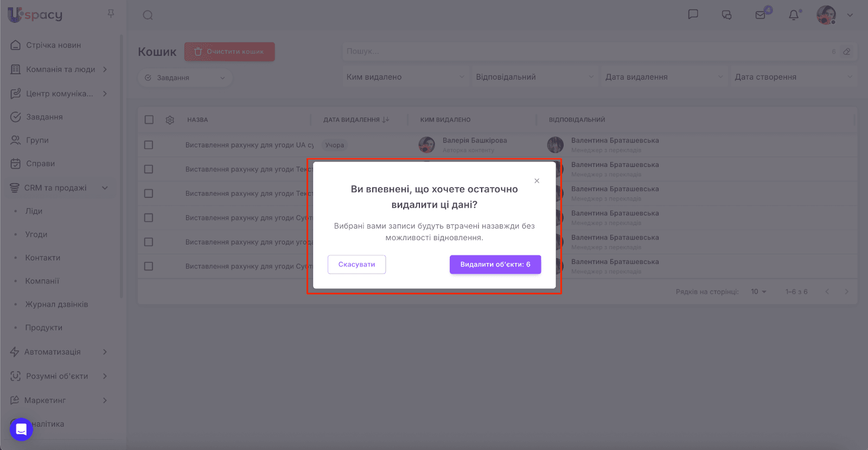The width and height of the screenshot is (868, 450).
Task: Click the Розумні об'єкти icon
Action: click(16, 376)
